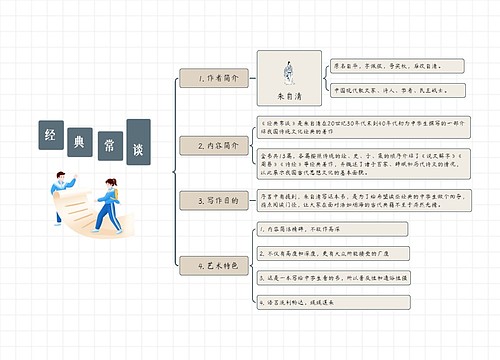
Task: Select the note starting 全书共13篇
Action: (x=364, y=164)
